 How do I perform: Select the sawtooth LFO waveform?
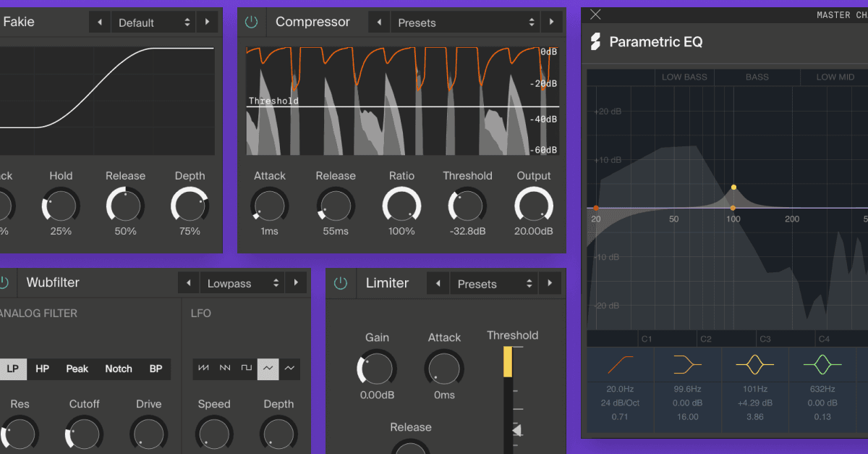[203, 369]
